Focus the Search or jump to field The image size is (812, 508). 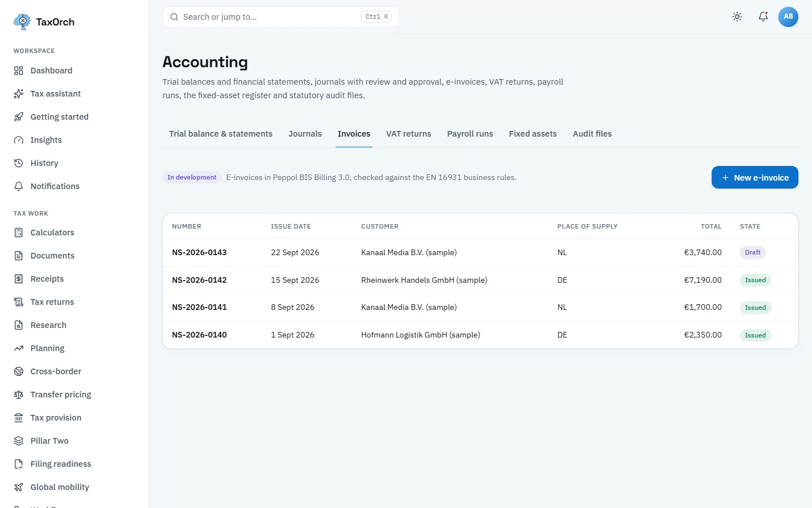(281, 17)
